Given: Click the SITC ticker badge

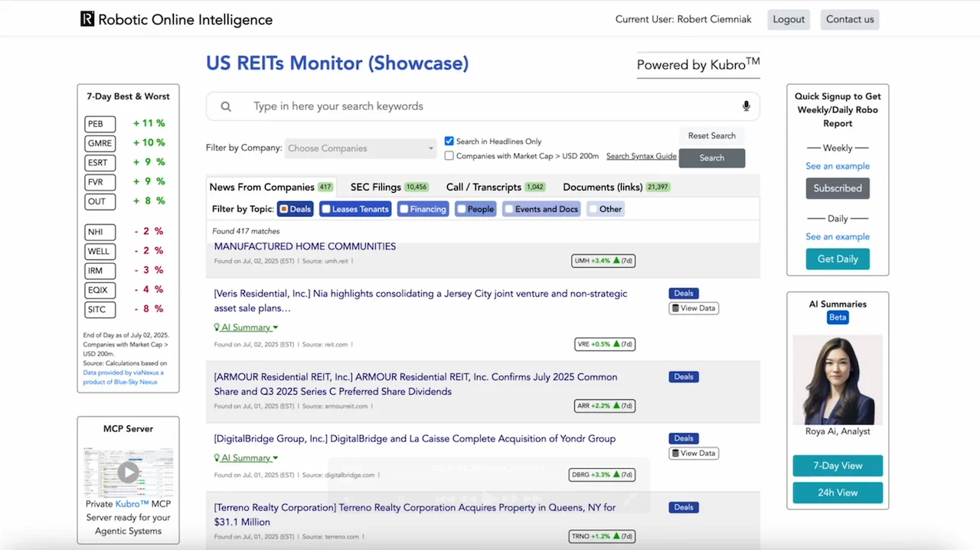Looking at the screenshot, I should [x=100, y=310].
